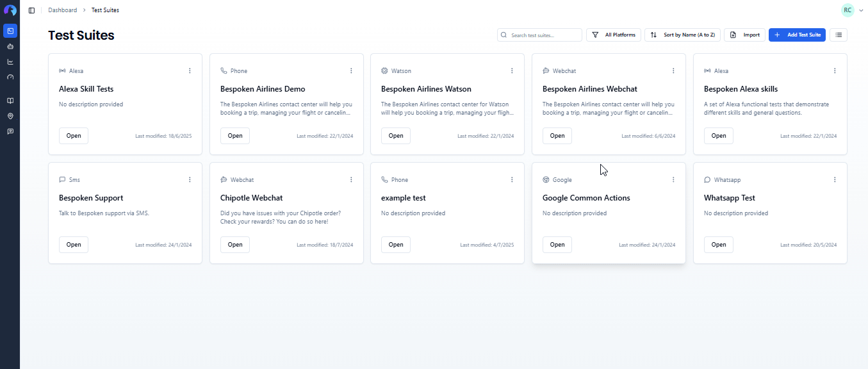Viewport: 868px width, 369px height.
Task: Click the Test Suites breadcrumb item
Action: [x=105, y=10]
